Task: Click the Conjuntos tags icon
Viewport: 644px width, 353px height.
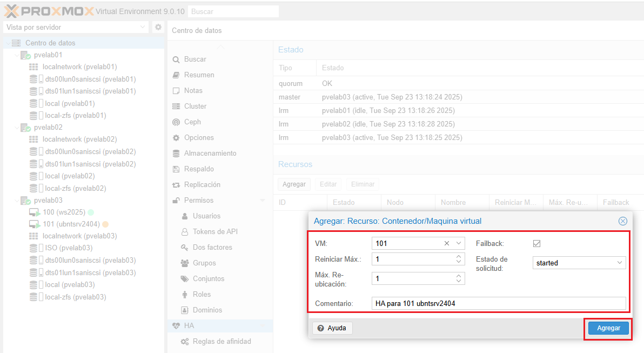Action: coord(185,278)
